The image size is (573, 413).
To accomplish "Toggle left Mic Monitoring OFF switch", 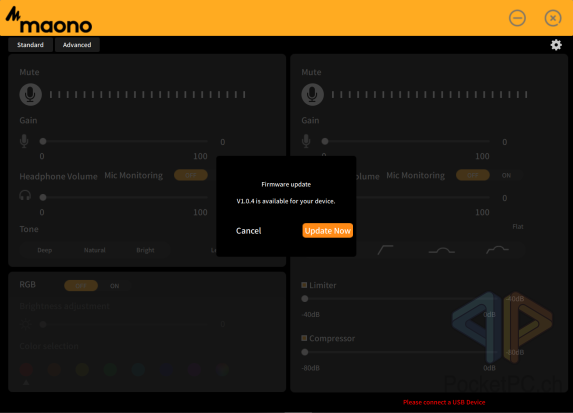I will click(191, 175).
